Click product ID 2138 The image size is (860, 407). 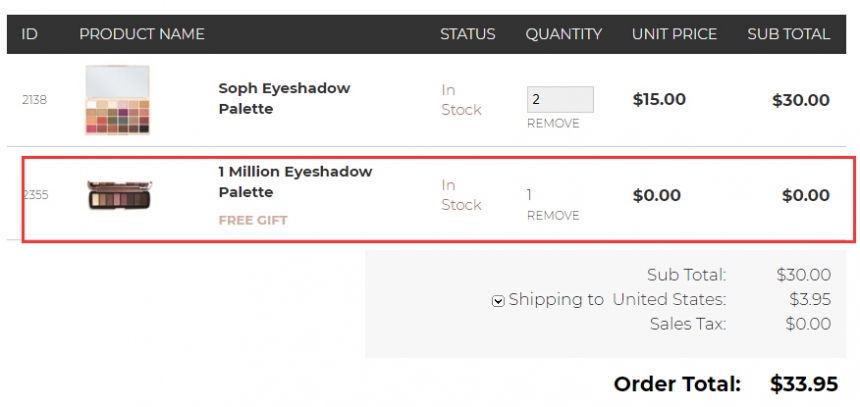click(x=35, y=100)
